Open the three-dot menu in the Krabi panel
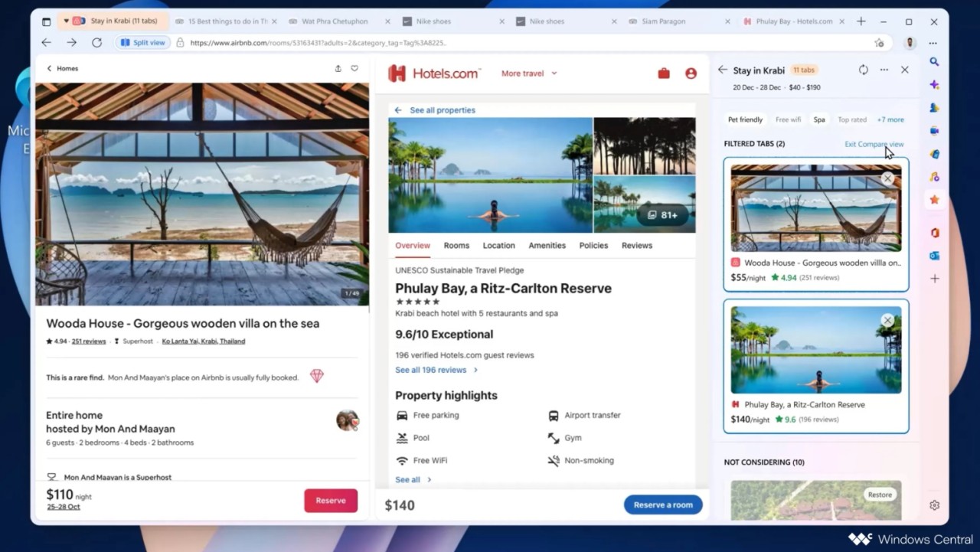The height and width of the screenshot is (552, 980). click(x=884, y=70)
